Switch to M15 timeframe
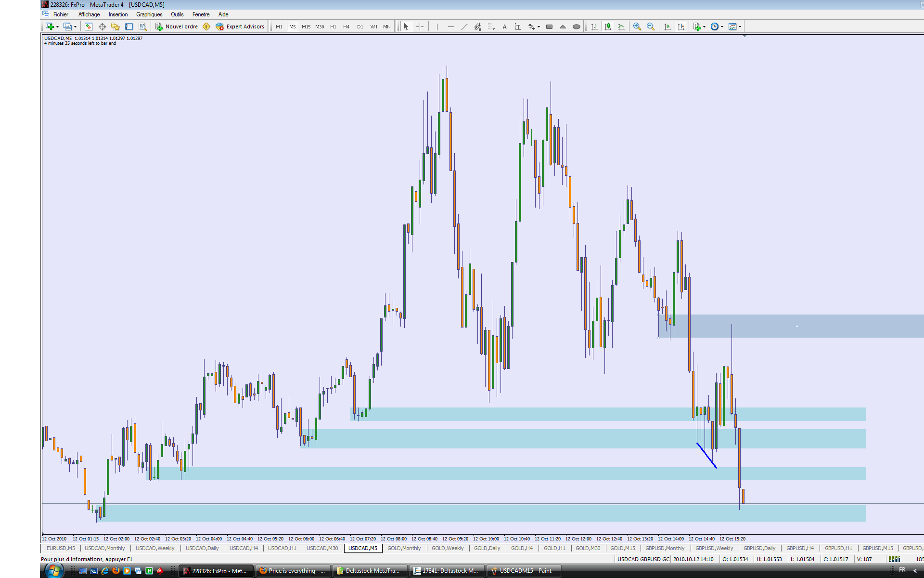This screenshot has width=924, height=578. (306, 26)
